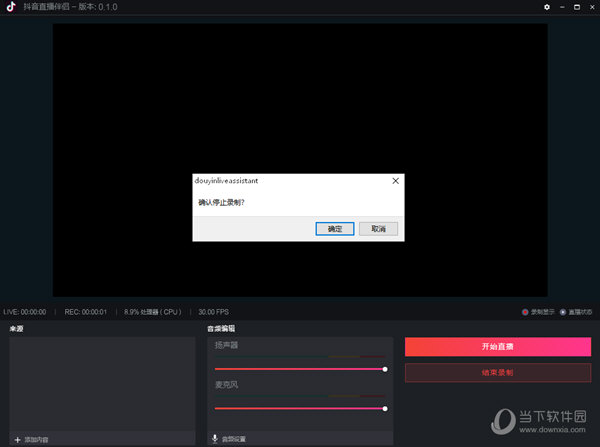The width and height of the screenshot is (600, 447).
Task: Confirm stop recording with 确定 button
Action: pyautogui.click(x=335, y=229)
